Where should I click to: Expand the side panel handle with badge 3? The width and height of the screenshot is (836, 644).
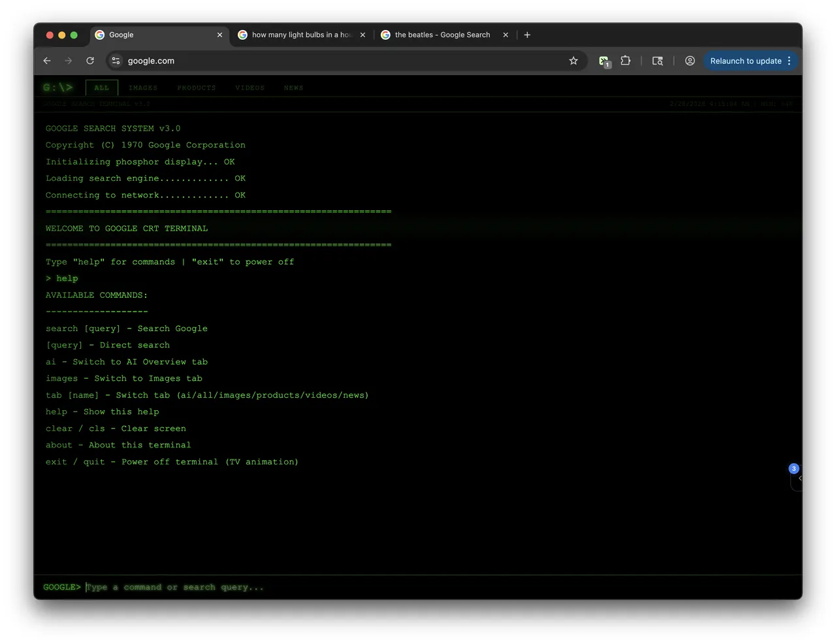[x=797, y=477]
